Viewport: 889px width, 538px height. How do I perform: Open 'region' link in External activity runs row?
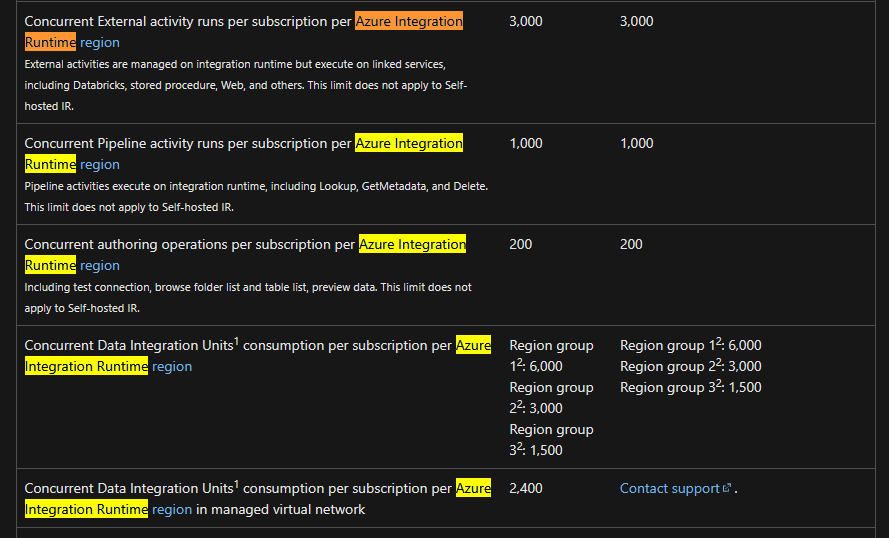click(99, 43)
